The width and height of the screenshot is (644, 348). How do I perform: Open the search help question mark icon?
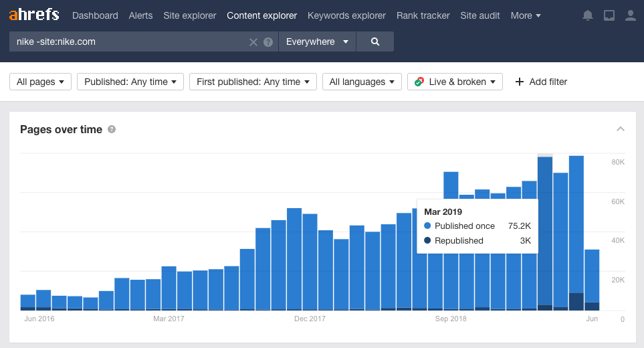click(x=268, y=42)
